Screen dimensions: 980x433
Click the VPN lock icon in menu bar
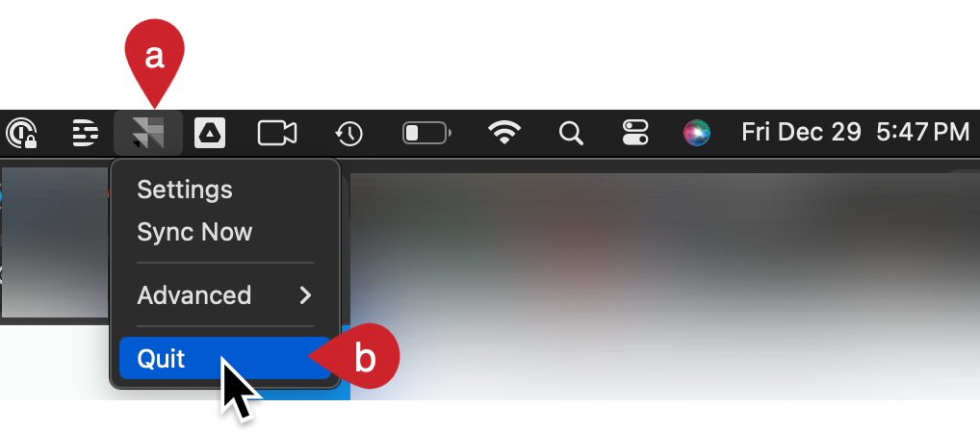coord(20,133)
